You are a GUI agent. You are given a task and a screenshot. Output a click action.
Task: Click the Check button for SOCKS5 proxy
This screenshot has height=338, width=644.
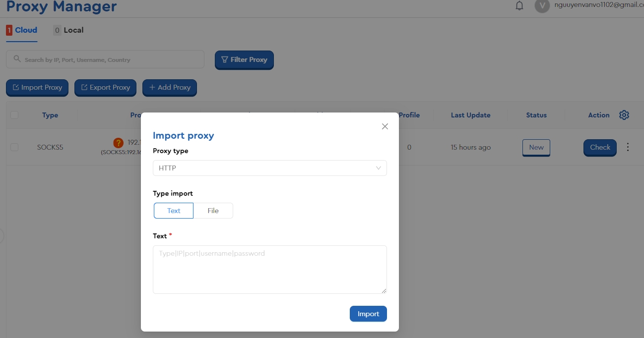click(x=600, y=147)
